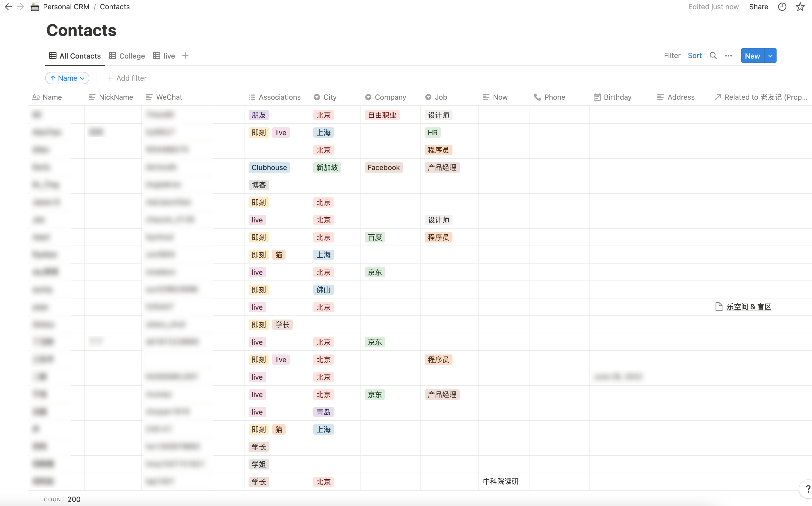812x506 pixels.
Task: Click the Share button
Action: pyautogui.click(x=758, y=7)
